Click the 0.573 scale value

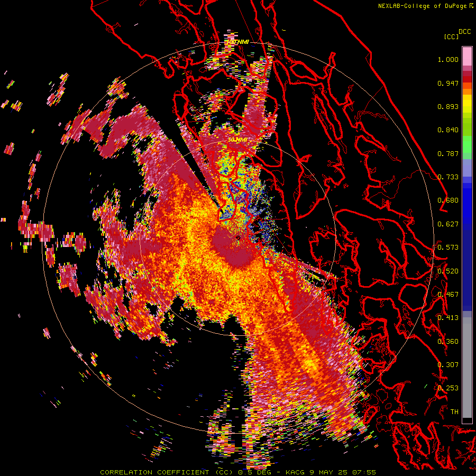448,248
